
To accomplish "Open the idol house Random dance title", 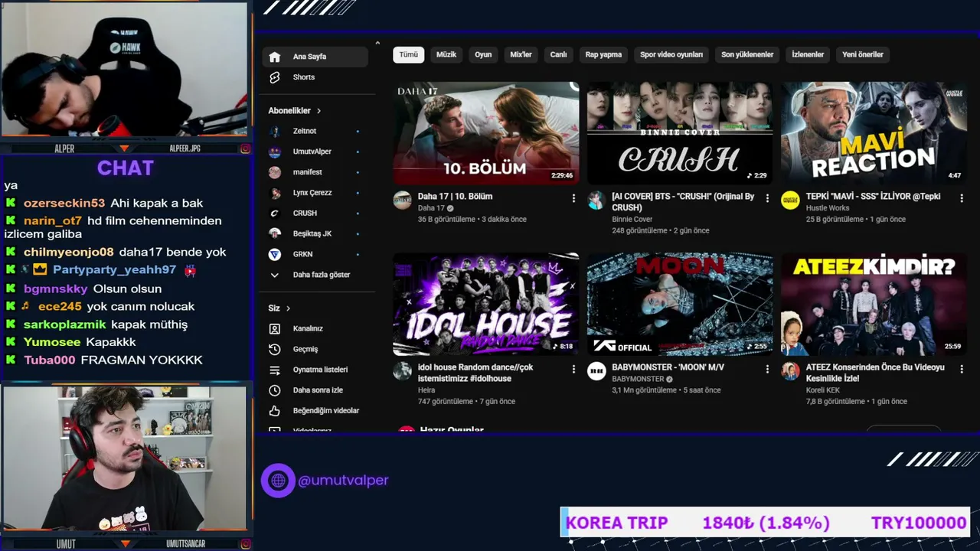I will click(475, 373).
